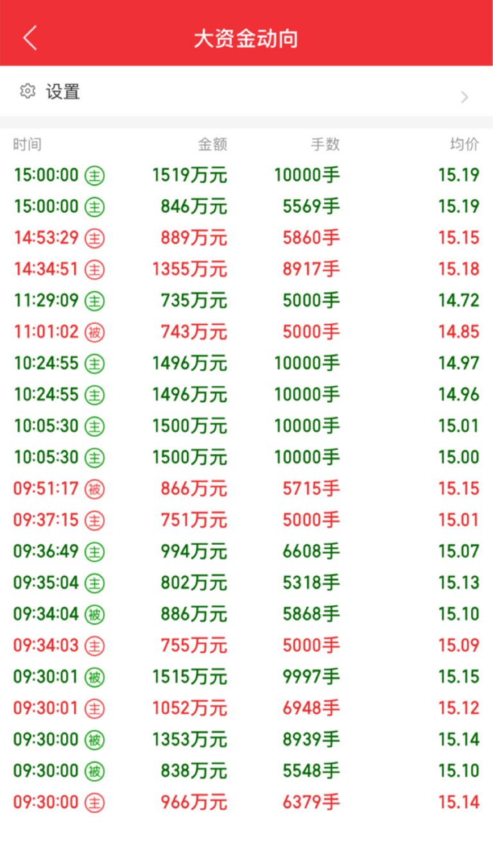Click the settings gear icon

pos(28,91)
